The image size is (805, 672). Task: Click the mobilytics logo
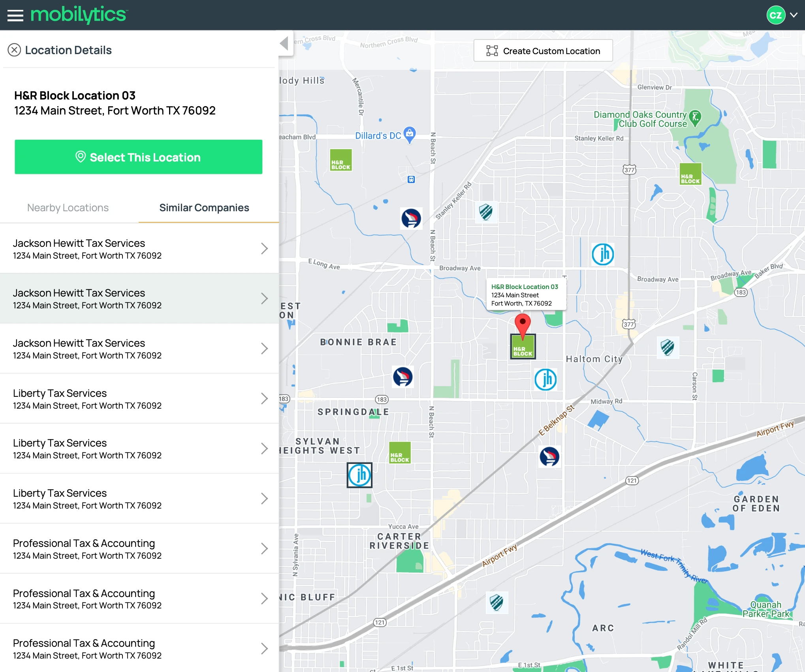pos(79,15)
